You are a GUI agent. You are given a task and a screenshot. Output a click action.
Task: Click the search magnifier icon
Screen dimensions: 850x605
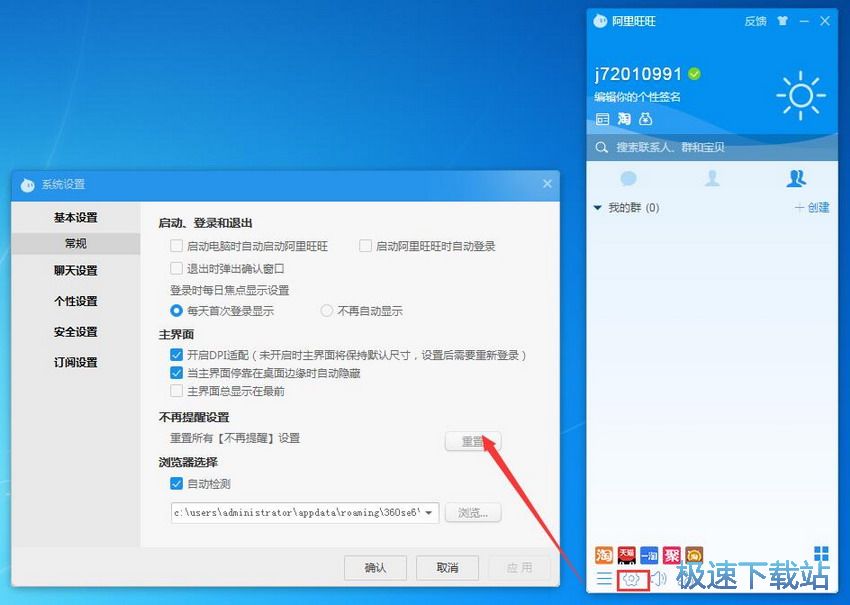point(601,147)
